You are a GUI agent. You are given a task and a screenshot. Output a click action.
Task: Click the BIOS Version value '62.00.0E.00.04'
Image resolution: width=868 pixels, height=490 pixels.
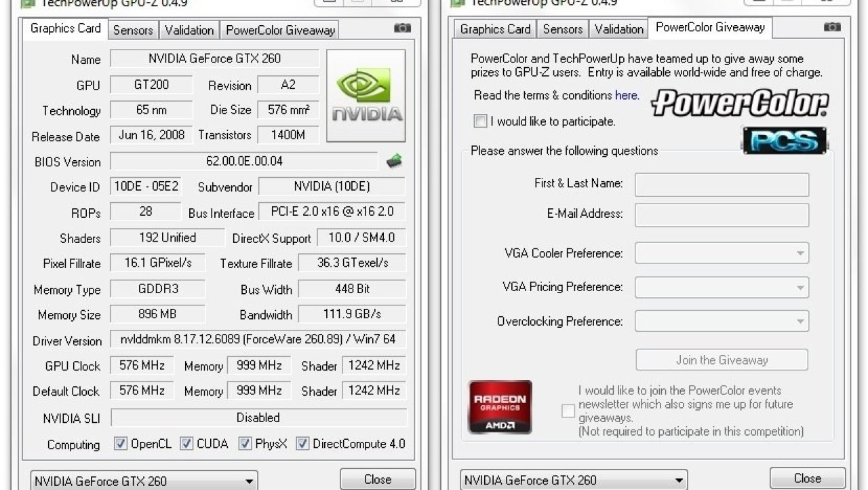[244, 162]
